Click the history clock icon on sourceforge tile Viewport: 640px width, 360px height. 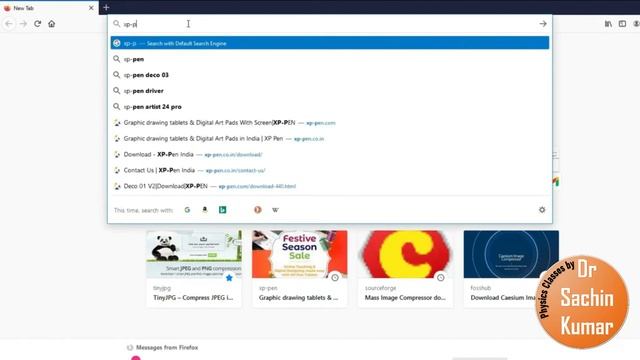coord(440,278)
